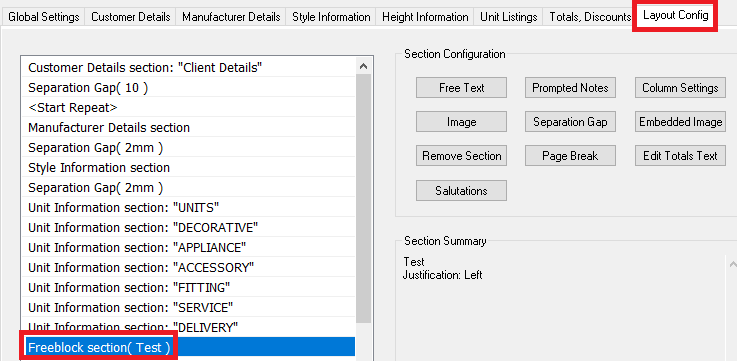Open Height Information tab
This screenshot has width=737, height=361.
pyautogui.click(x=425, y=17)
